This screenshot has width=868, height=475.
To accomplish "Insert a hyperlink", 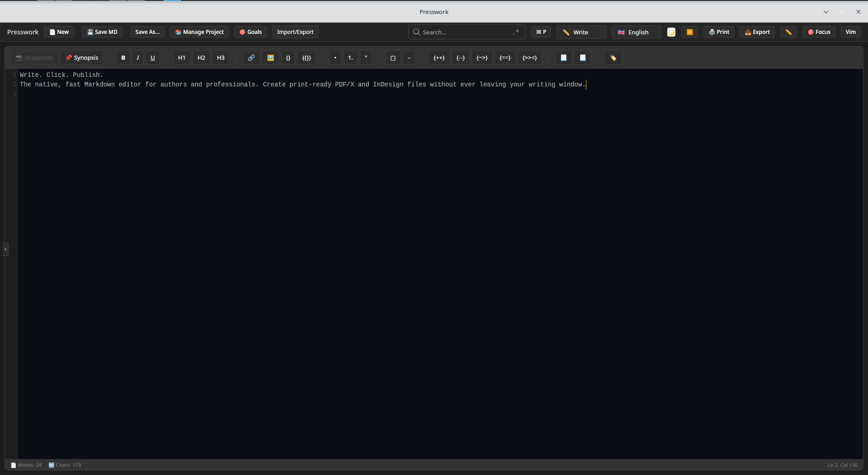I will click(251, 57).
